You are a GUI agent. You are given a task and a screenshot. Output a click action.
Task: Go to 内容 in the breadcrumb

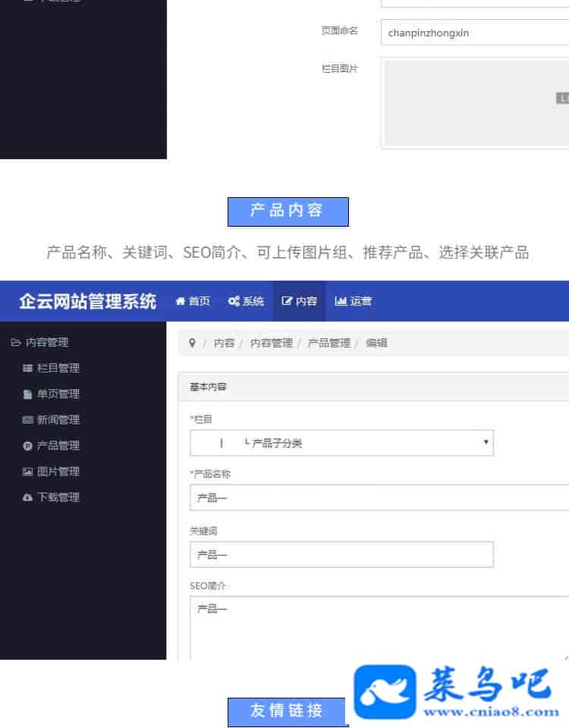[x=224, y=343]
